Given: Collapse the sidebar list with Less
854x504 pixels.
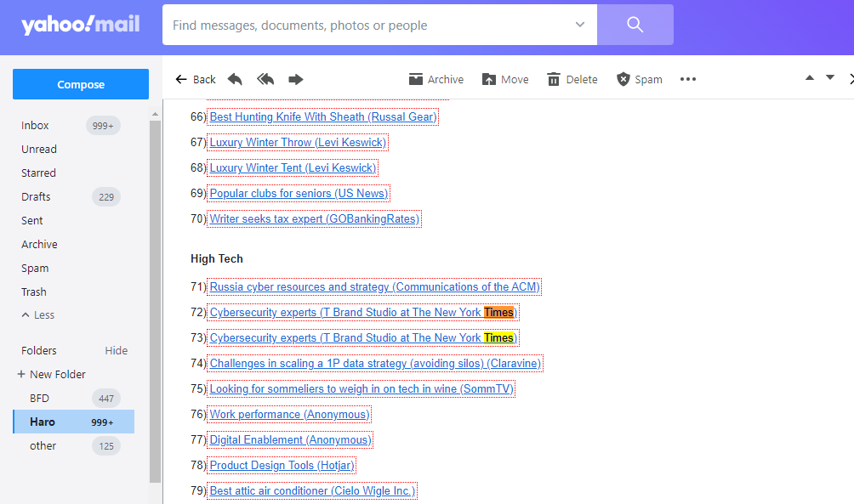Looking at the screenshot, I should click(38, 315).
